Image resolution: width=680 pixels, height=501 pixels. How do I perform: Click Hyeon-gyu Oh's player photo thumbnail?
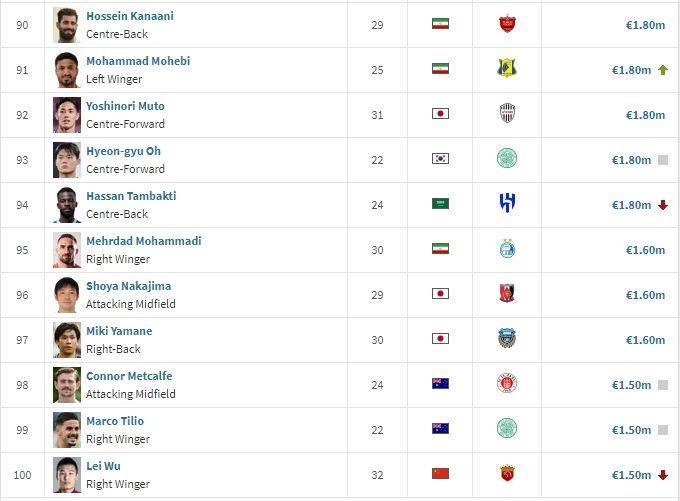pos(67,160)
